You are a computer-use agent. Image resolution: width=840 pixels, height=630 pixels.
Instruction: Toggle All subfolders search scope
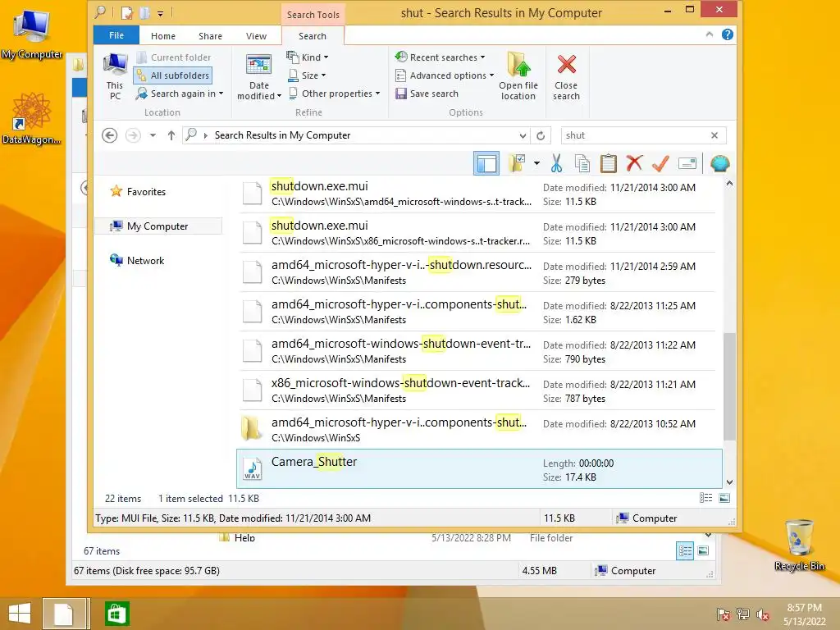pyautogui.click(x=172, y=75)
